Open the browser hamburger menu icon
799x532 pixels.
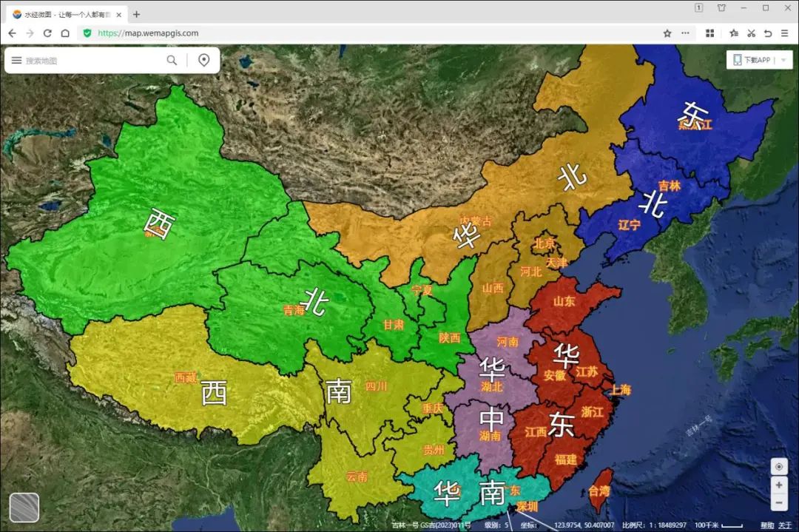coord(786,33)
